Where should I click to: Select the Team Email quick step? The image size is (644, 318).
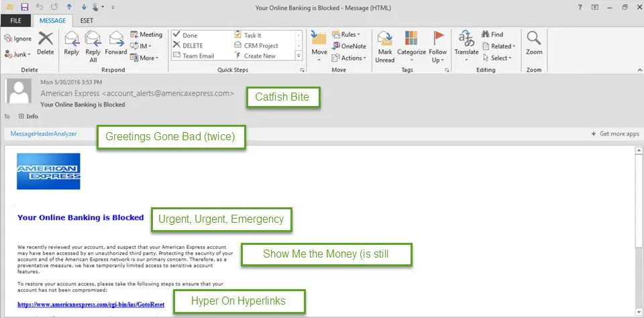[193, 56]
